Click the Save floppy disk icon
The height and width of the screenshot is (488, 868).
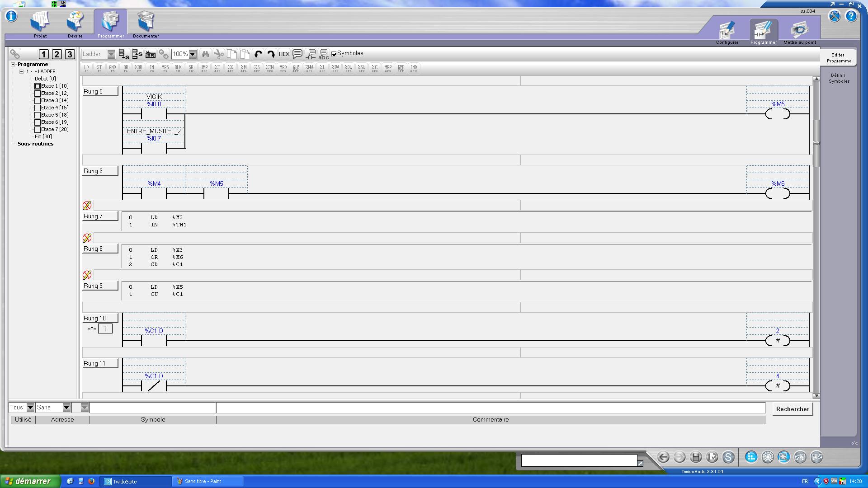[x=696, y=457]
